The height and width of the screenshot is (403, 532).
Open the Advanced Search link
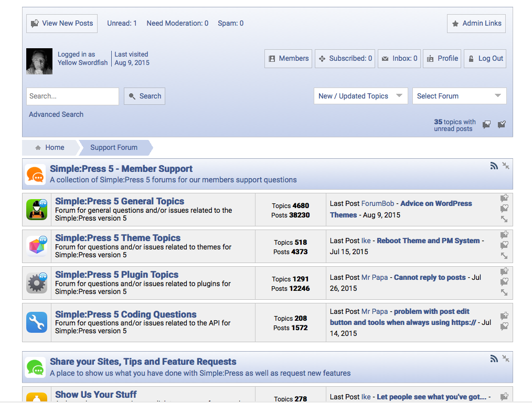click(56, 114)
